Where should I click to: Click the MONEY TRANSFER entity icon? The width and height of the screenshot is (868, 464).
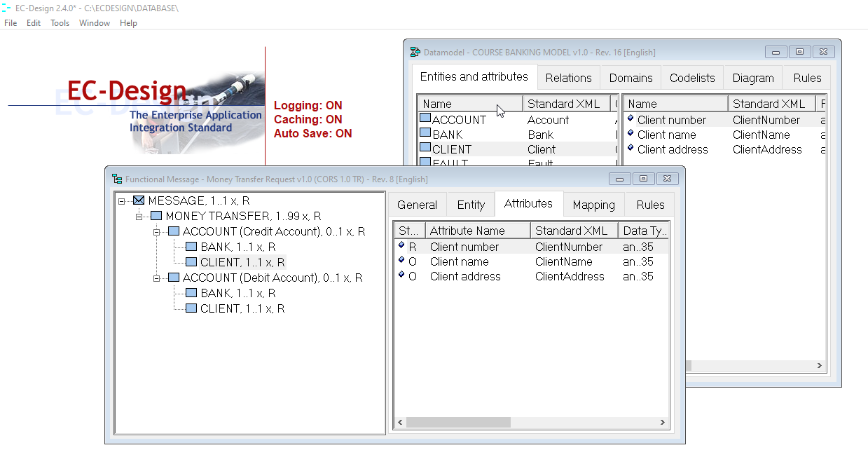coord(156,216)
